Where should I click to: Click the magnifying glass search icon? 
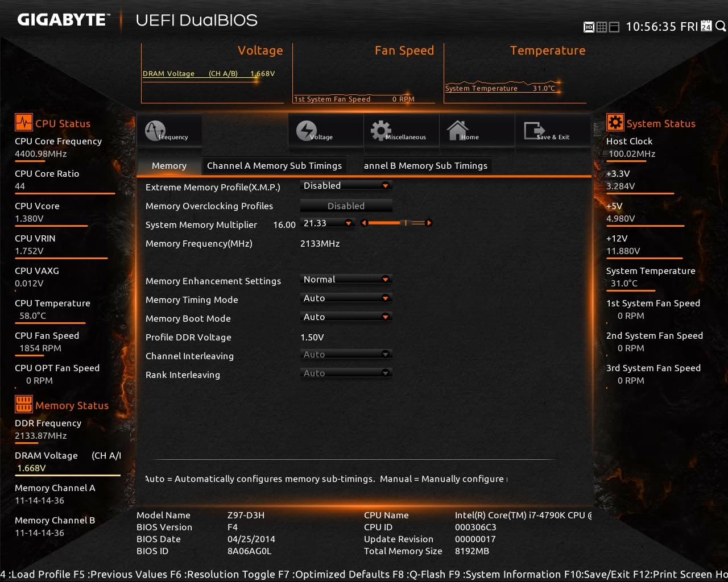click(x=721, y=26)
